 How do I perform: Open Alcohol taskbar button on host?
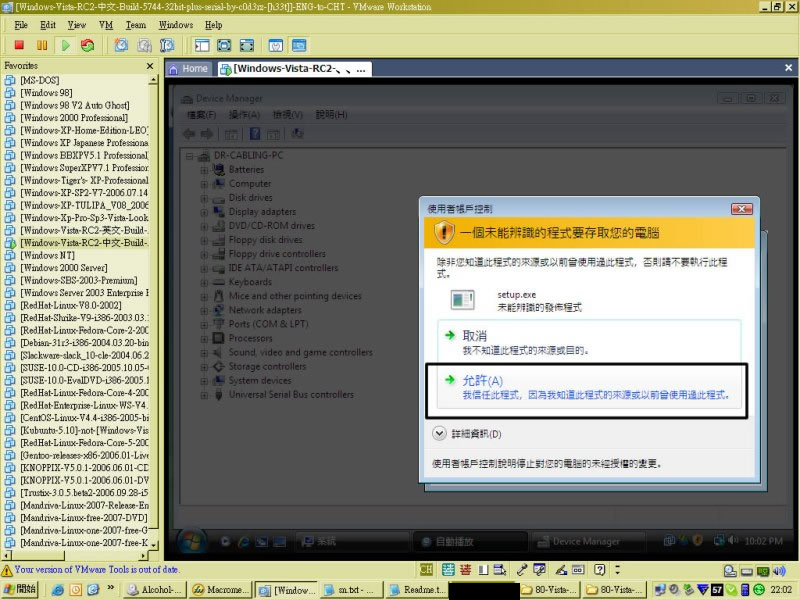(x=155, y=589)
